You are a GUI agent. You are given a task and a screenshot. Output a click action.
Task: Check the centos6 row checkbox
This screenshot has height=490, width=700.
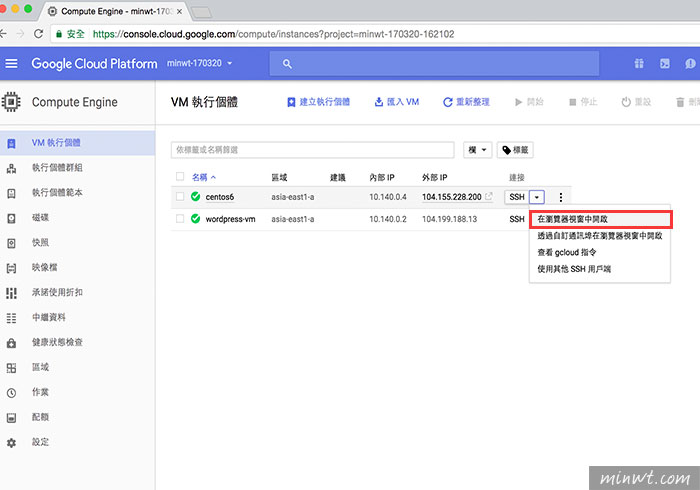[x=180, y=196]
